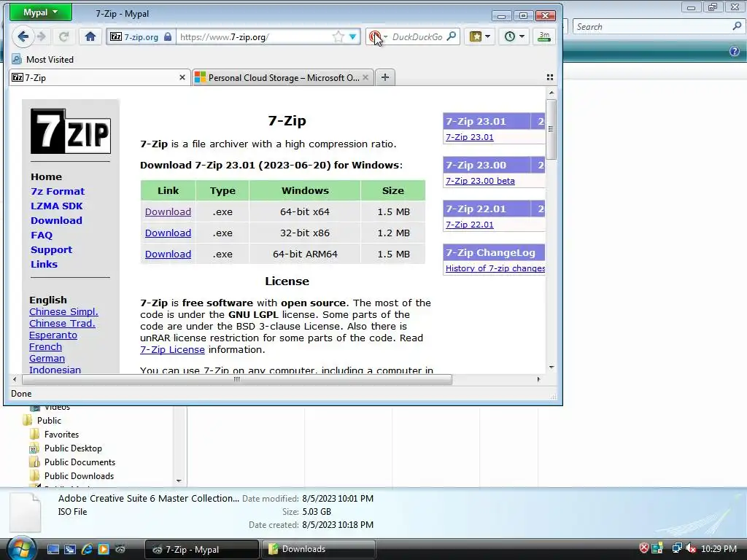Screen dimensions: 747x560
Task: Bookmark this page with the star icon
Action: 338,36
